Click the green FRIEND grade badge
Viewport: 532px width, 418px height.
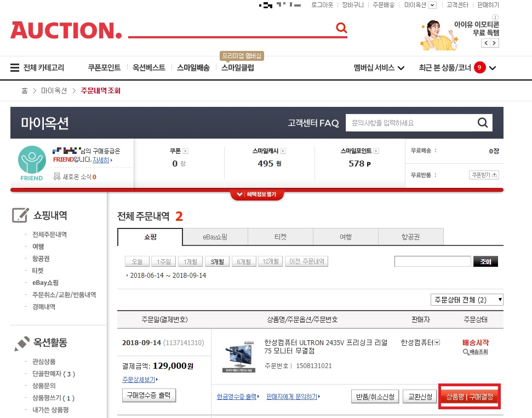coord(32,163)
